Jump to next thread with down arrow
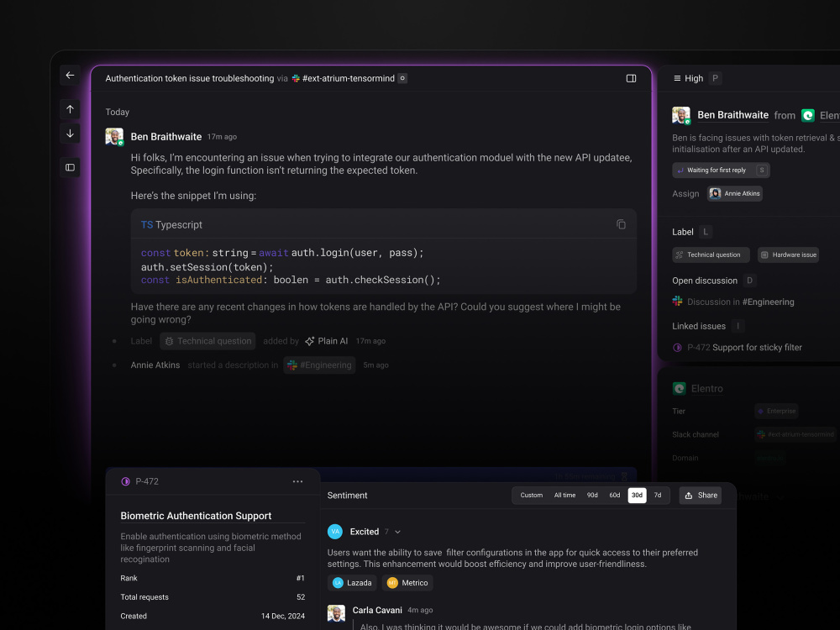This screenshot has width=840, height=630. click(x=70, y=134)
